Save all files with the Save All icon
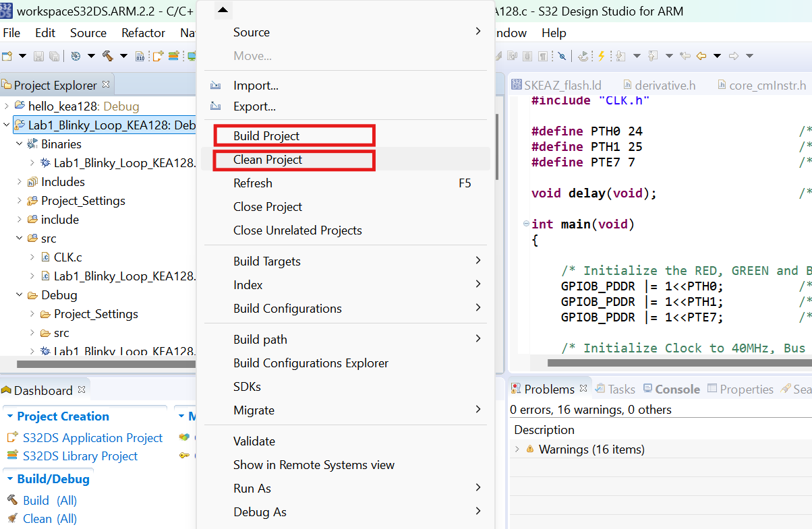This screenshot has height=529, width=812. (54, 55)
